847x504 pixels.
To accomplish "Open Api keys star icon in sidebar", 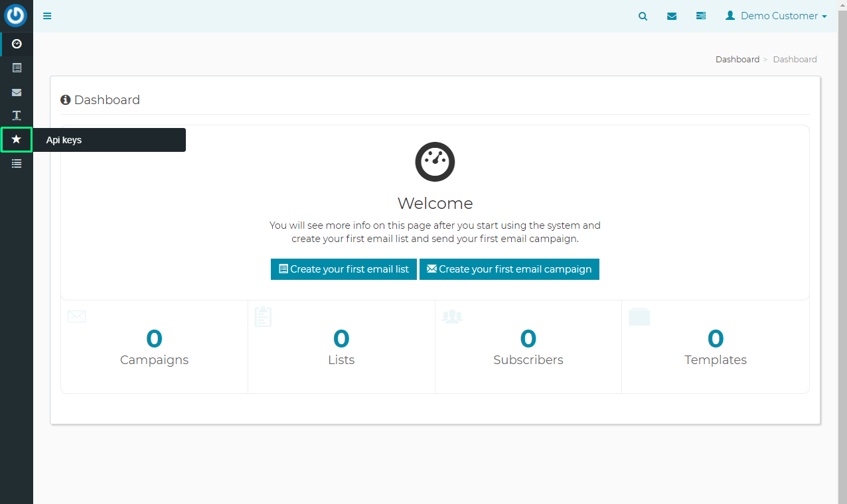I will [x=17, y=139].
